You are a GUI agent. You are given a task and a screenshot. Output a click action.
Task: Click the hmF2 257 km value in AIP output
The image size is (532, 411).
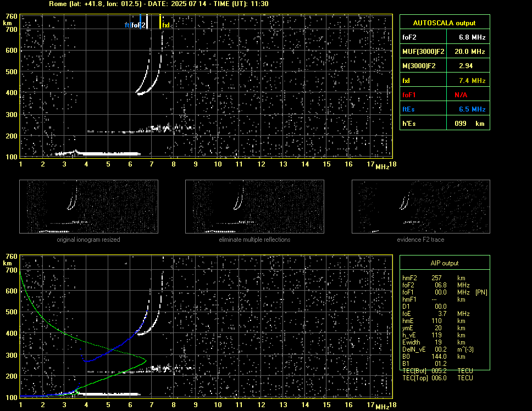(x=436, y=278)
